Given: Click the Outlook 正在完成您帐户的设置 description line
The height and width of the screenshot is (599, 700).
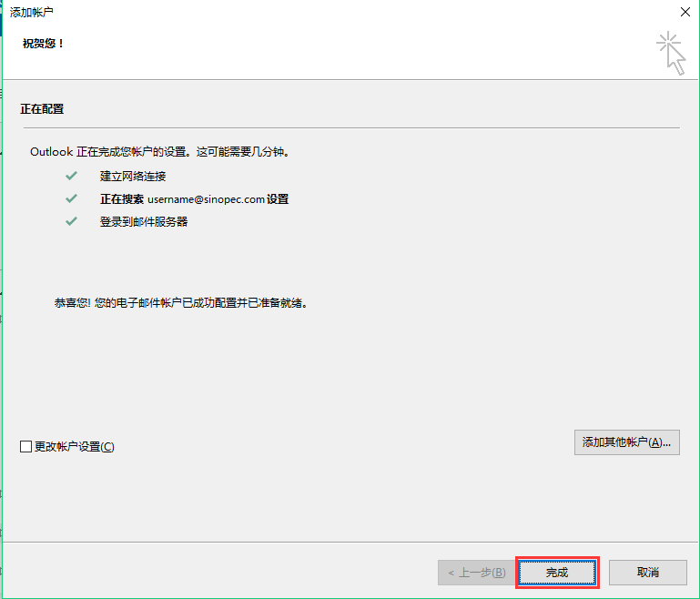Looking at the screenshot, I should [x=159, y=152].
